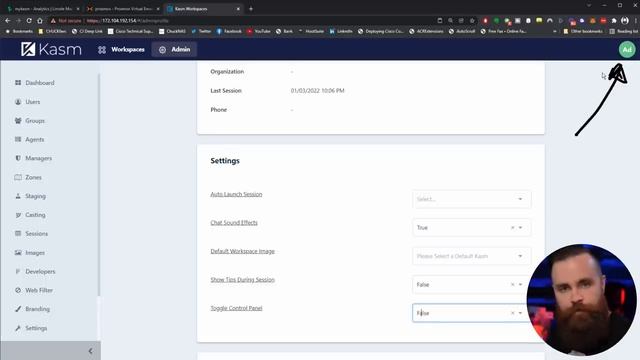
Task: Open the Agents sidebar icon
Action: (18, 139)
